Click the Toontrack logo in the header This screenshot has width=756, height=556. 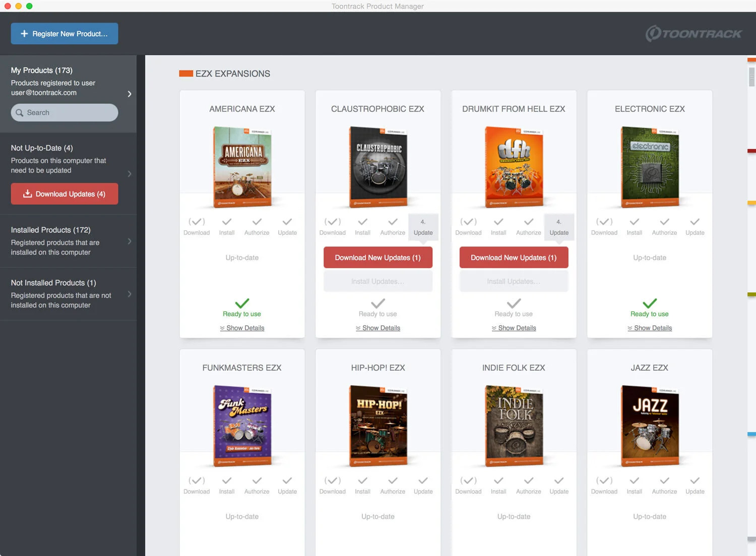point(694,34)
